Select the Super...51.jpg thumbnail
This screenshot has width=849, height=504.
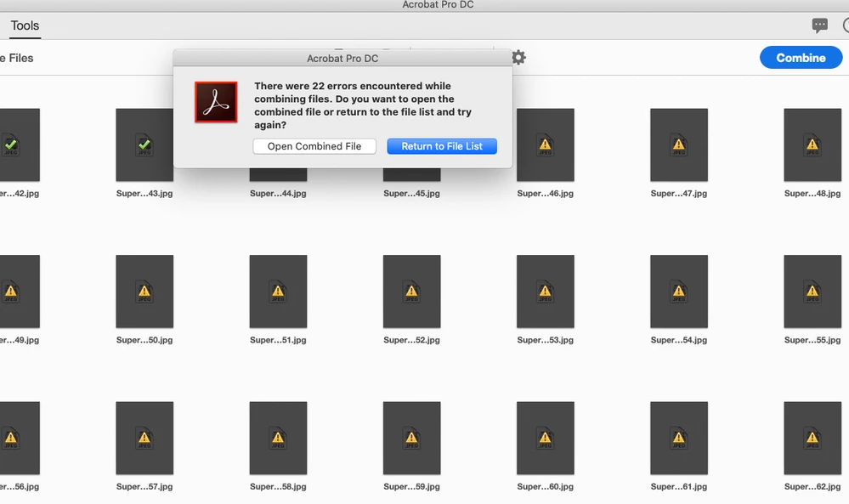pos(278,292)
